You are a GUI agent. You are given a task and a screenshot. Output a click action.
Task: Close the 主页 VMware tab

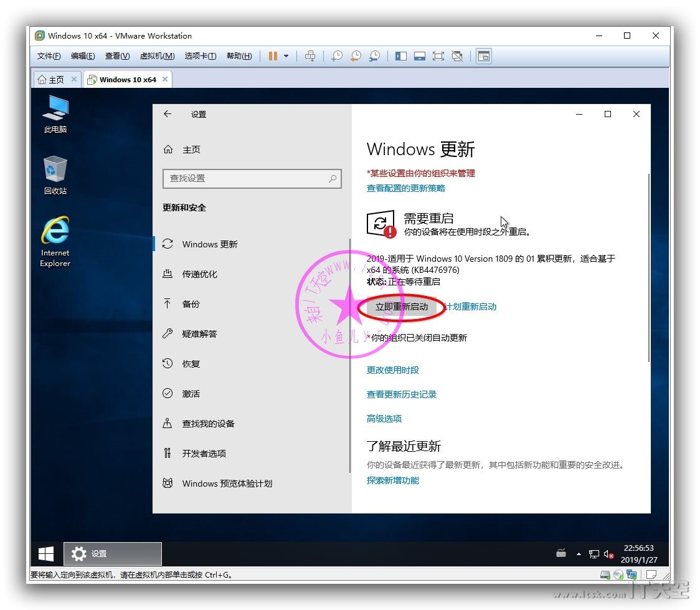74,80
